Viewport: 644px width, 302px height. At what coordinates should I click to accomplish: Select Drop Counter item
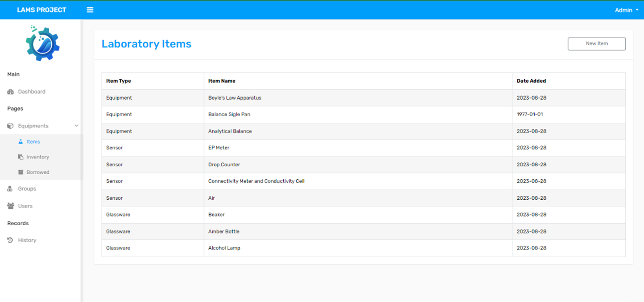click(x=224, y=165)
